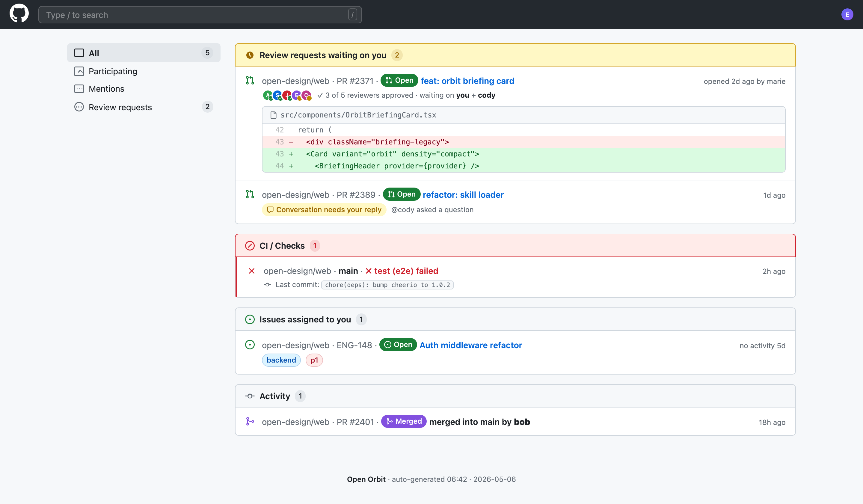Click the clock icon in Review requests header
The height and width of the screenshot is (504, 863).
click(250, 55)
